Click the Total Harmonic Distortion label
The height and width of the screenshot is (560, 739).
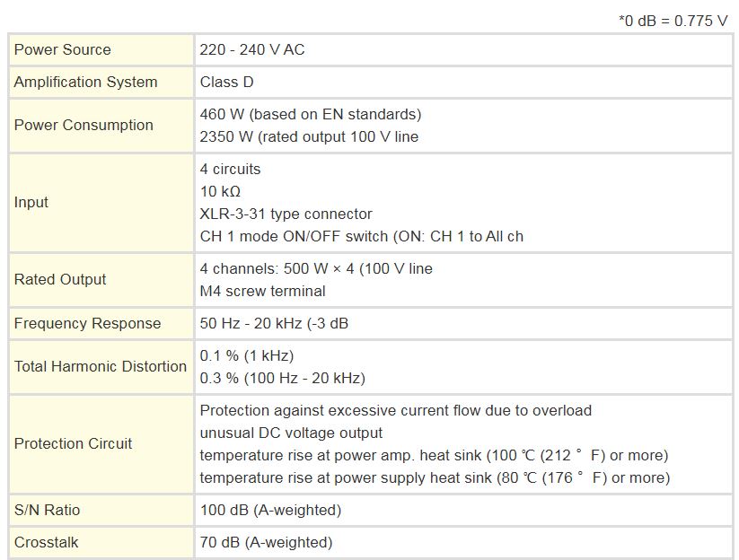[x=101, y=366]
